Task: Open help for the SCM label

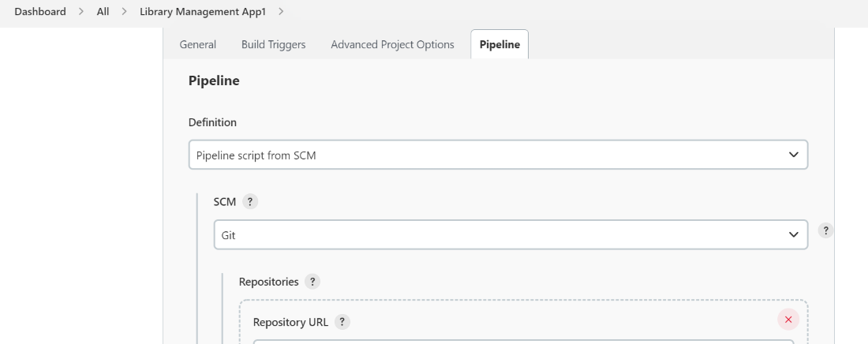Action: click(251, 202)
